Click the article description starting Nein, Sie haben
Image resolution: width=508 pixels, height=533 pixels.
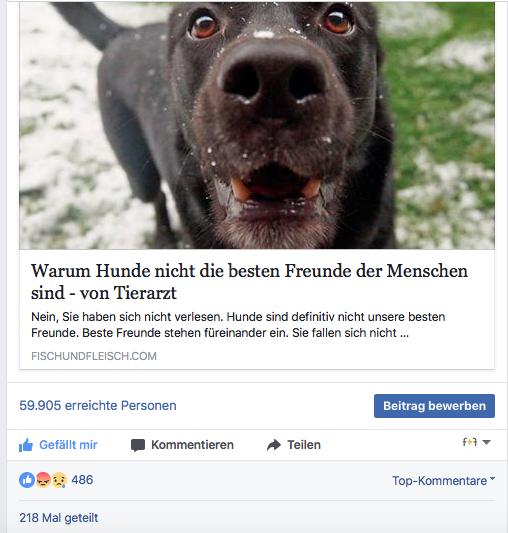pos(238,325)
